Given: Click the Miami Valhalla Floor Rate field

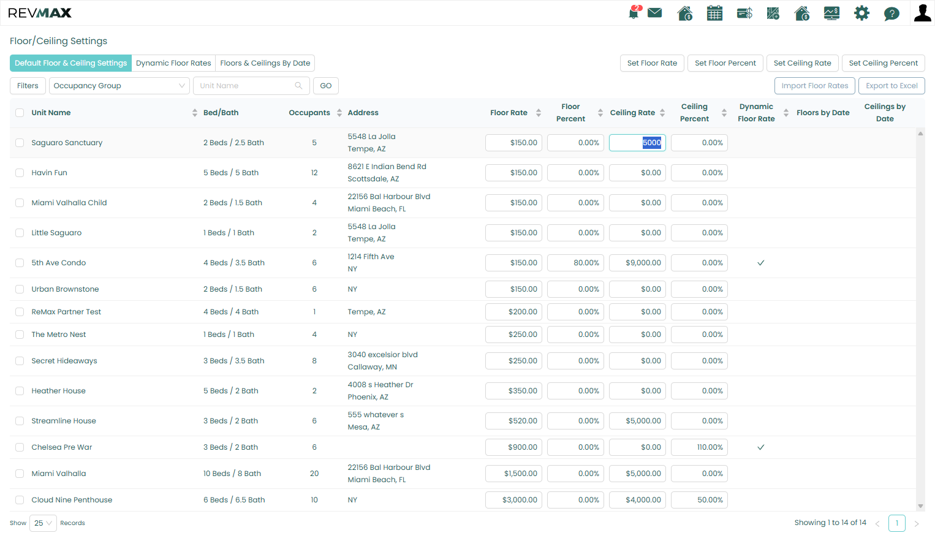Looking at the screenshot, I should tap(513, 474).
